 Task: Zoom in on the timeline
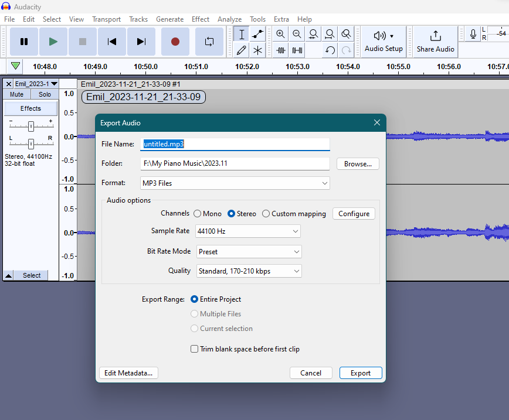point(280,33)
